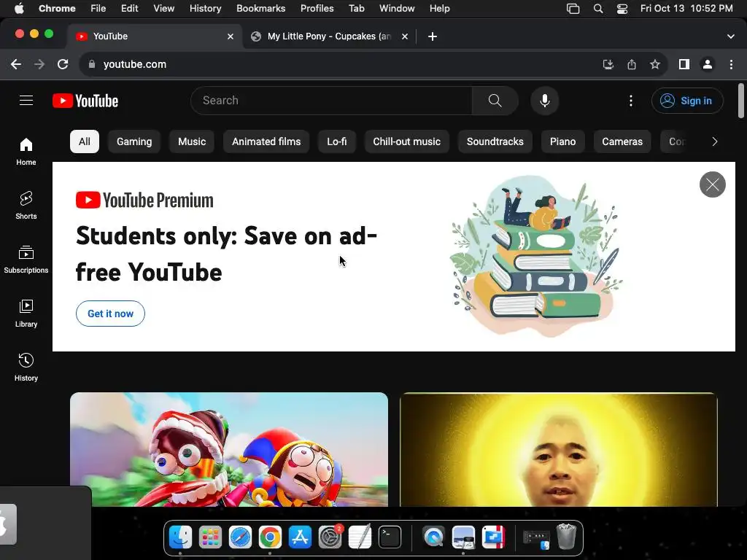Screen dimensions: 747x560
Task: Close the My Little Pony tab
Action: pyautogui.click(x=405, y=36)
